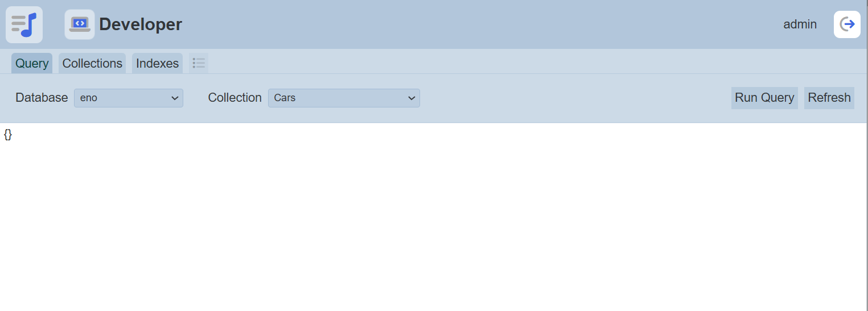The image size is (868, 311).
Task: Open the bulleted list icon tab
Action: (x=199, y=63)
